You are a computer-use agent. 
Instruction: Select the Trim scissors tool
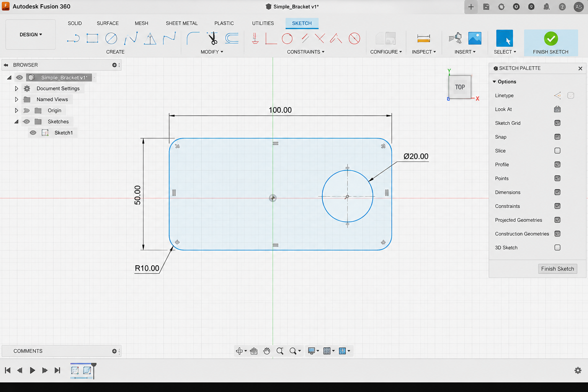[x=212, y=38]
